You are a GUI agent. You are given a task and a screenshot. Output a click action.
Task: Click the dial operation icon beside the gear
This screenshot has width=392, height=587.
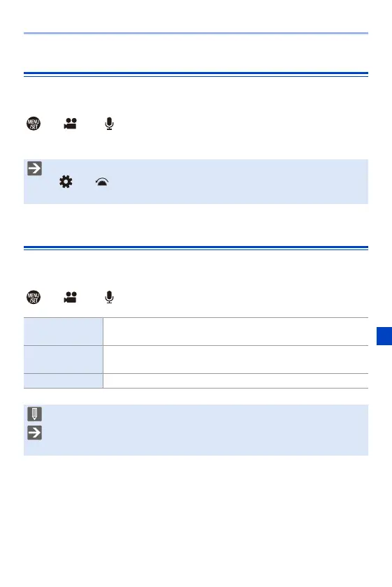point(102,182)
